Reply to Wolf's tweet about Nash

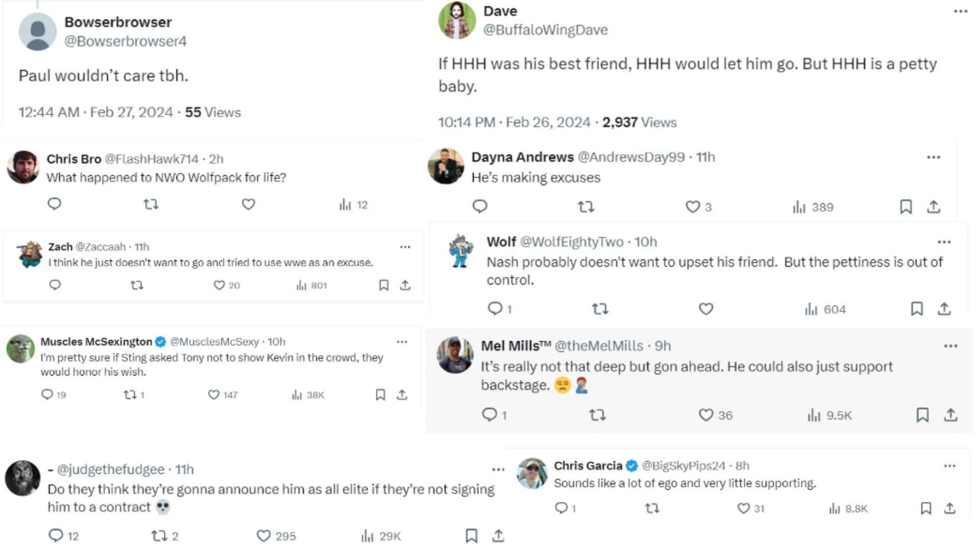click(495, 309)
